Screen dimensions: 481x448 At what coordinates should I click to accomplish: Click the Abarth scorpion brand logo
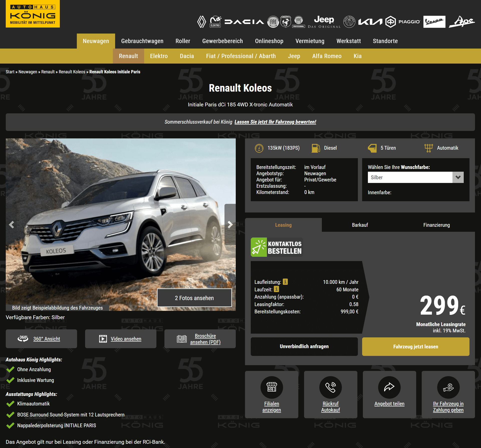coord(286,22)
